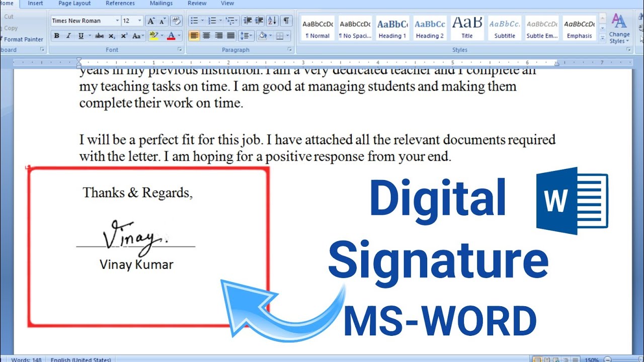Image resolution: width=644 pixels, height=362 pixels.
Task: Apply the Normal style
Action: tap(317, 28)
